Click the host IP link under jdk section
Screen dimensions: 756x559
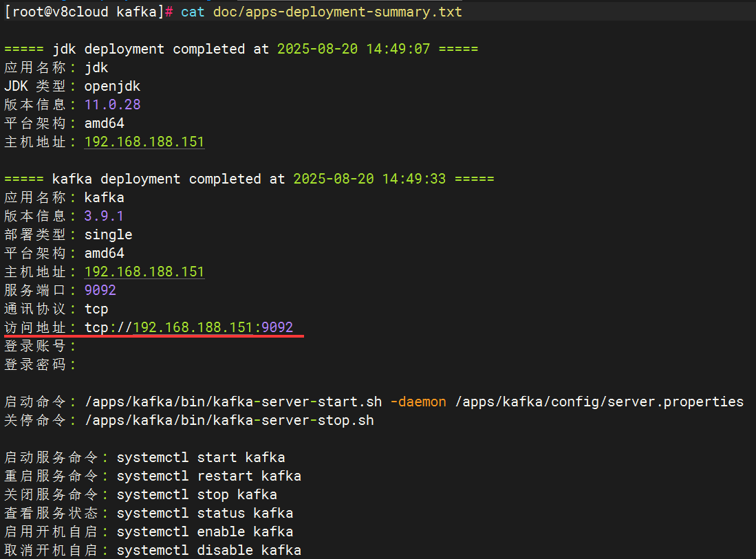144,142
